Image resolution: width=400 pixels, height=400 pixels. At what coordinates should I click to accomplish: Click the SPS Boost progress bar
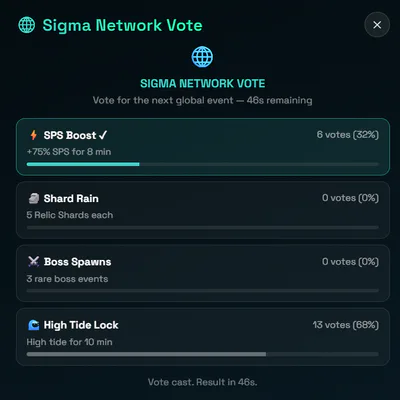point(203,164)
